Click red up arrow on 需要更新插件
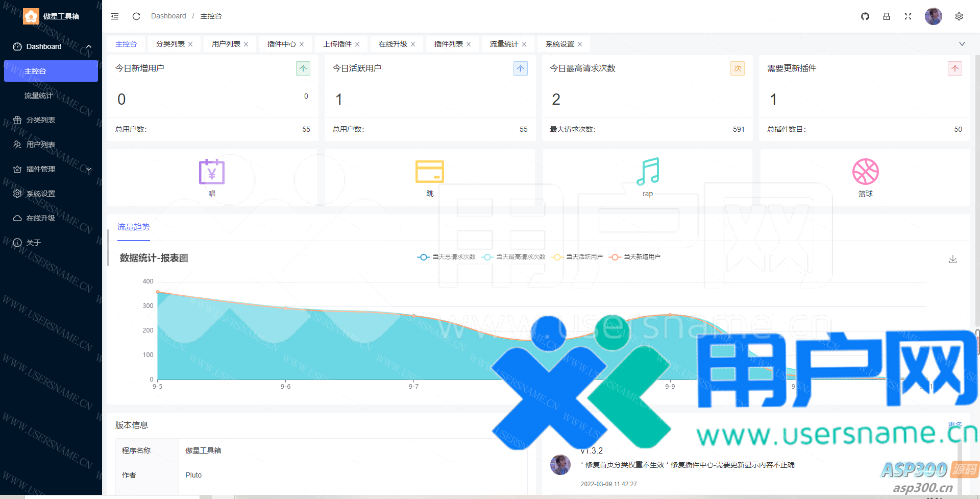Screen dimensions: 980x499 [955, 68]
